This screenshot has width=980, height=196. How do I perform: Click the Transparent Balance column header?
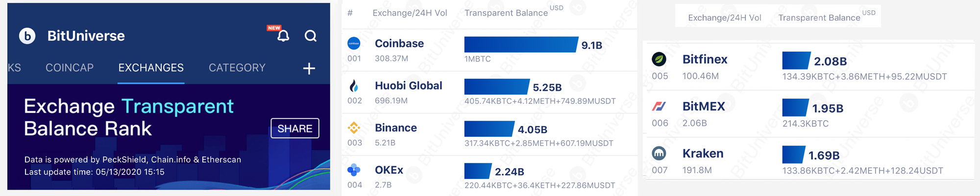506,13
